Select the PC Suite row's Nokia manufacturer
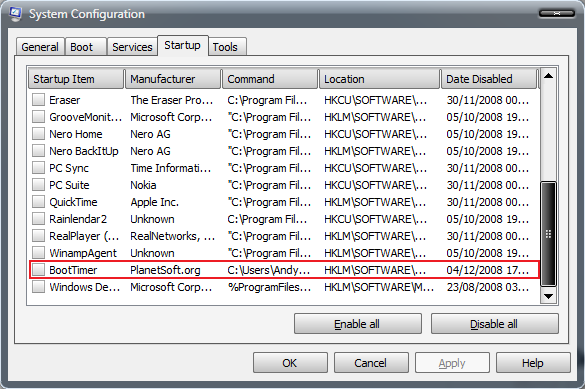This screenshot has height=389, width=585. pos(143,185)
